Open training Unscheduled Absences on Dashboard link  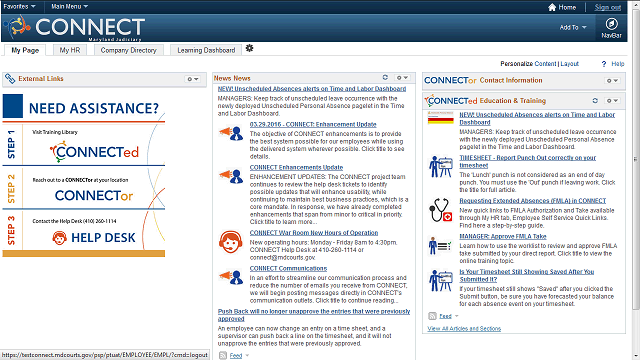[537, 118]
